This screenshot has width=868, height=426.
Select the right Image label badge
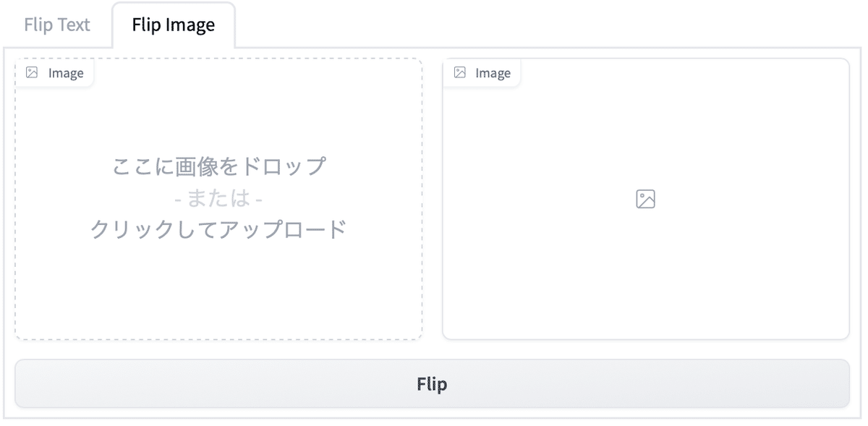coord(482,72)
